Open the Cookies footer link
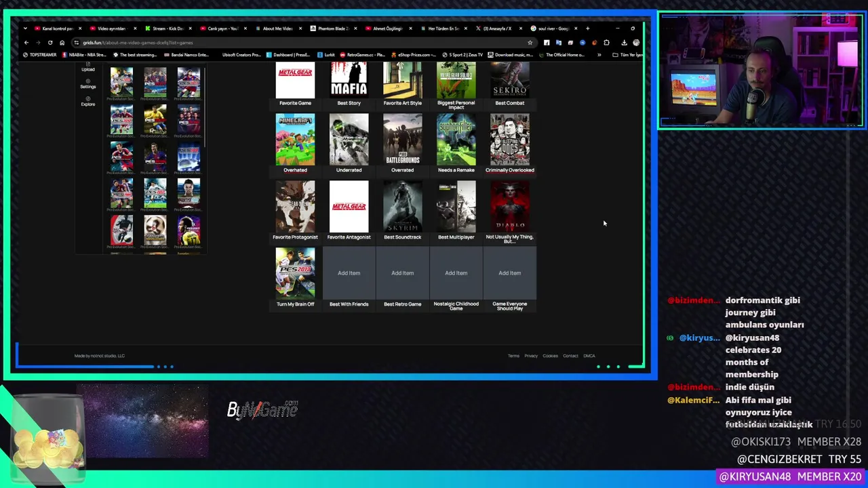 click(x=550, y=356)
